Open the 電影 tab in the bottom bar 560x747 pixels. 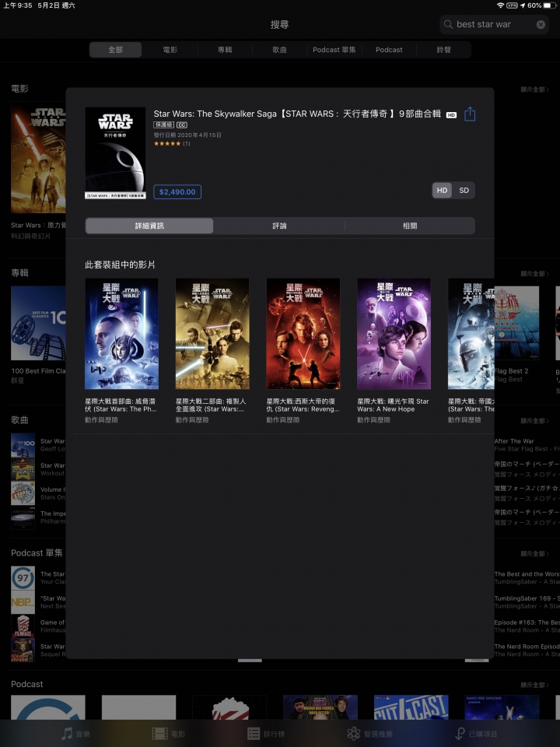[x=169, y=734]
